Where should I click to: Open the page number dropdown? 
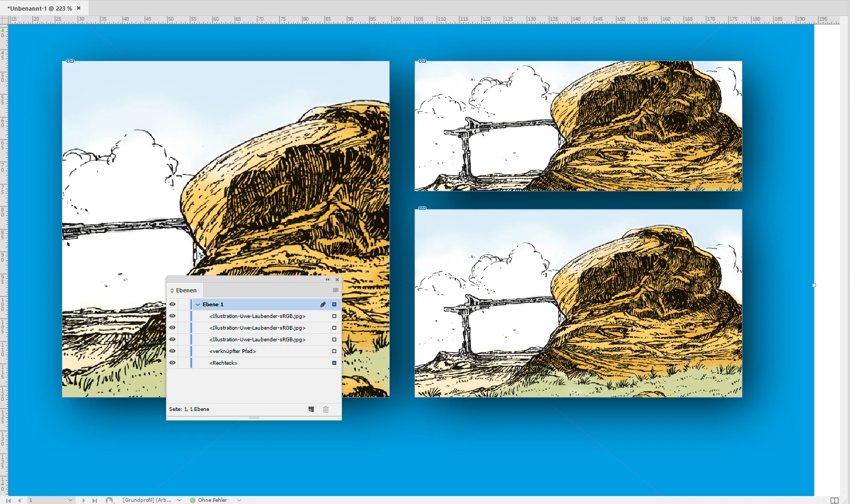click(x=70, y=500)
